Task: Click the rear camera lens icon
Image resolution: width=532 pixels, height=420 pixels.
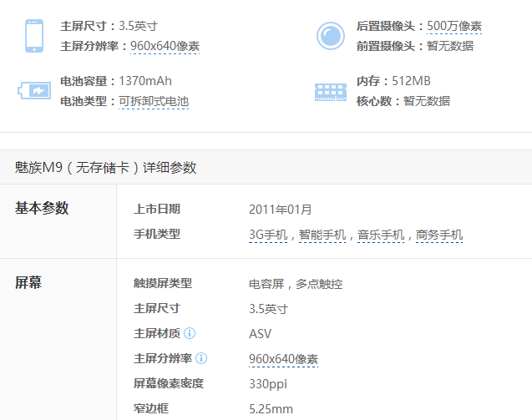Action: tap(331, 36)
